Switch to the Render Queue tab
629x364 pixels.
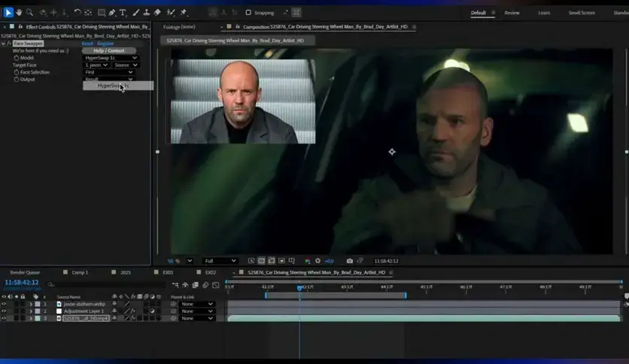tap(25, 272)
